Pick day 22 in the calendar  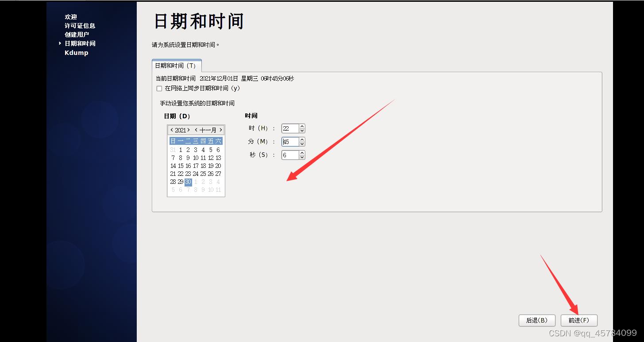(181, 174)
